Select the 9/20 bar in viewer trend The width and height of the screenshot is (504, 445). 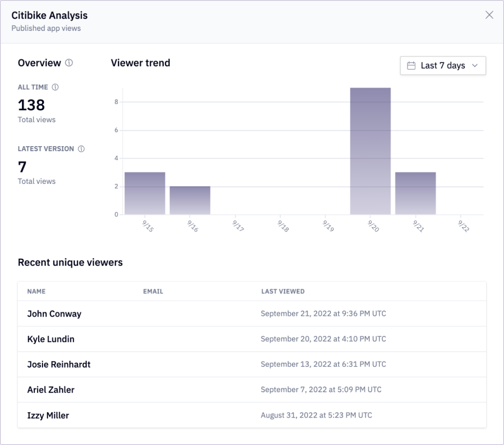coord(370,151)
